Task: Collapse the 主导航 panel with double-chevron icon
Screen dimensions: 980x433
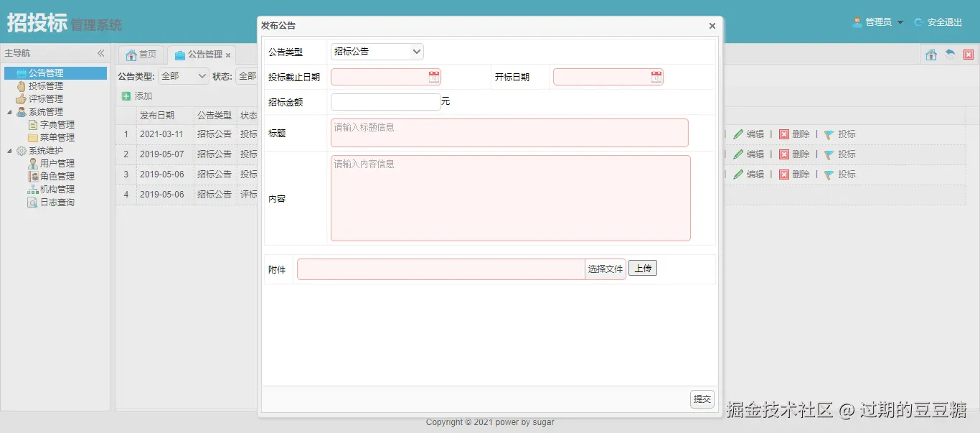Action: [x=101, y=53]
